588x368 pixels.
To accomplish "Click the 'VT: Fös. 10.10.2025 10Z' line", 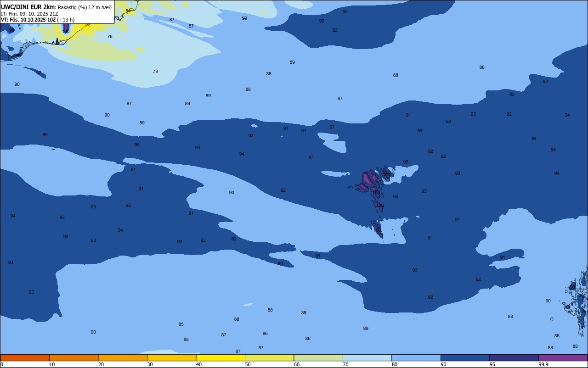I will [x=28, y=20].
